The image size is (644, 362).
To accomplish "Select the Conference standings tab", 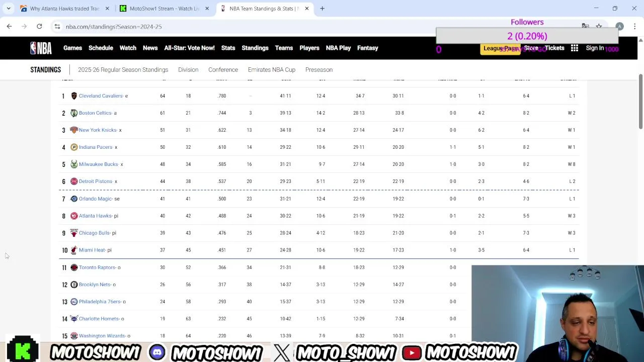I will point(223,69).
